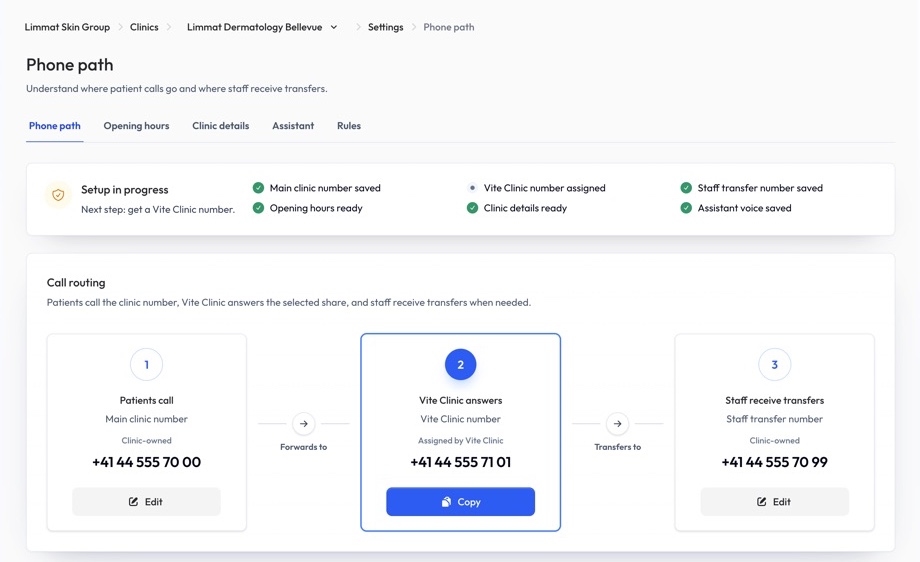Click the 'Patients call' card title
Image resolution: width=920 pixels, height=562 pixels.
[x=147, y=400]
